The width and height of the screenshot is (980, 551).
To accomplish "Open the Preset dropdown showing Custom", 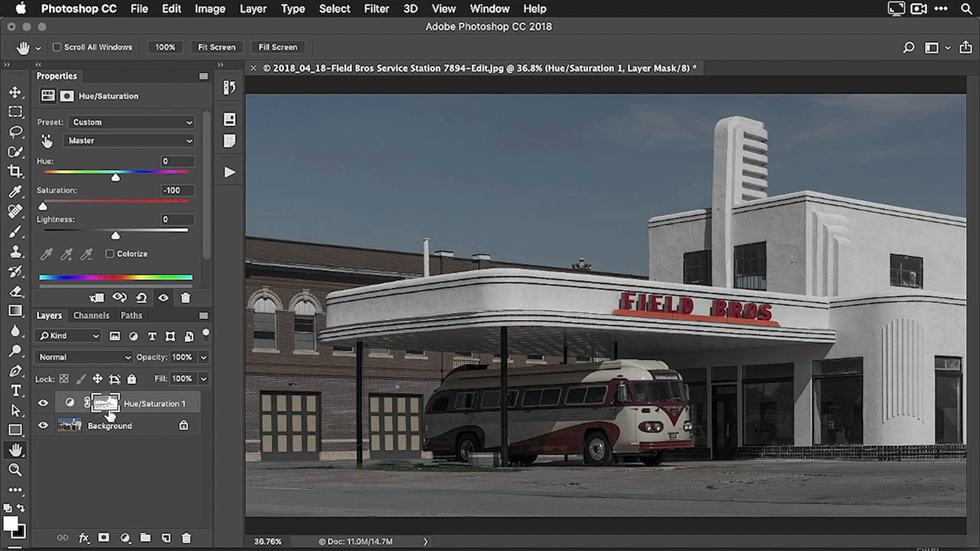I will click(132, 122).
